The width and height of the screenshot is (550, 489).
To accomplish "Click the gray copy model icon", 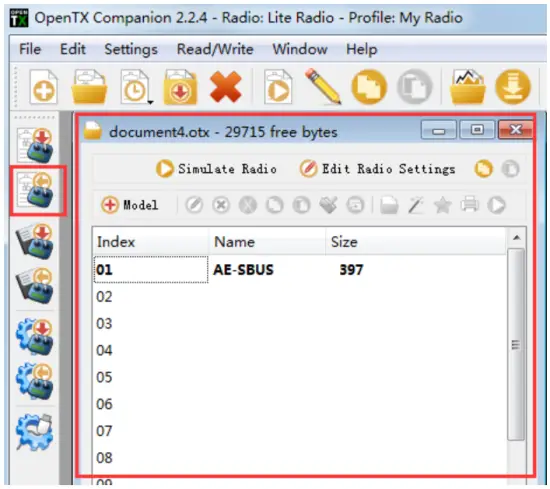I will coord(274,205).
